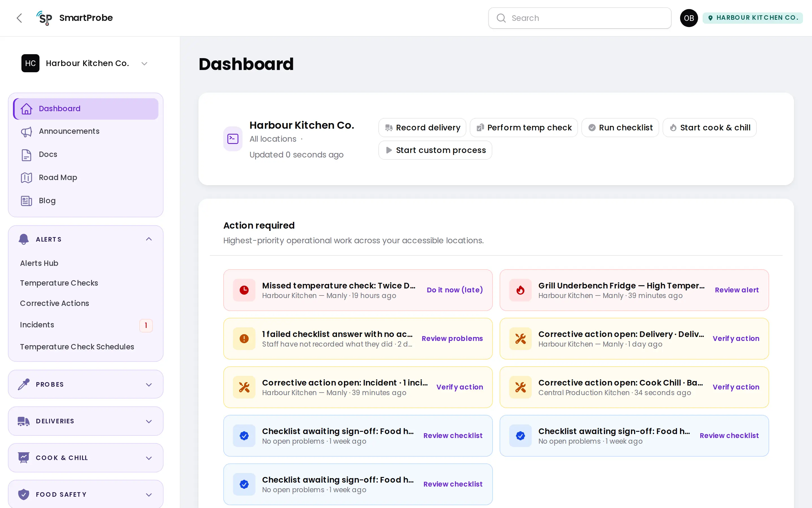Viewport: 812px width, 508px height.
Task: Click the wrench icon on Corrective action Incident card
Action: tap(244, 387)
